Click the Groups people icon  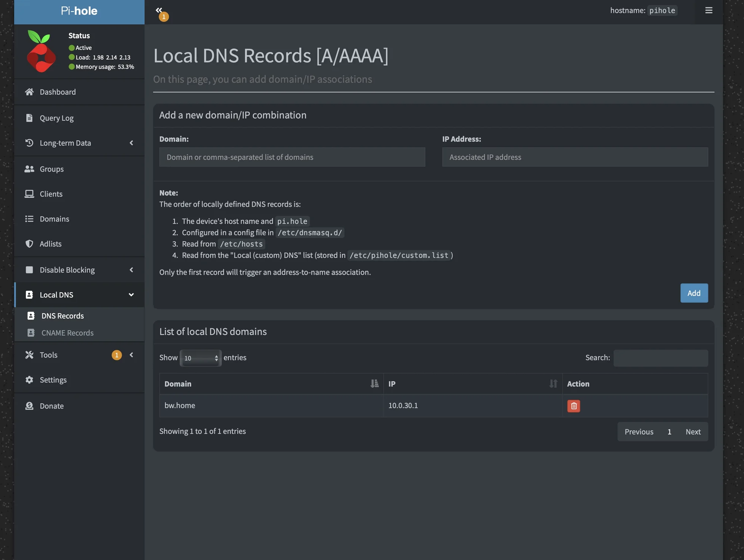(x=29, y=169)
